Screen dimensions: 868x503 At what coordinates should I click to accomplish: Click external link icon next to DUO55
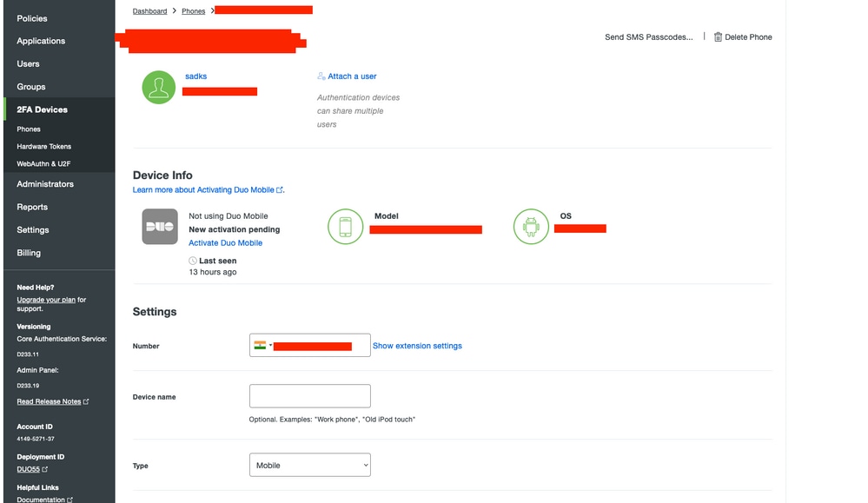coord(45,469)
